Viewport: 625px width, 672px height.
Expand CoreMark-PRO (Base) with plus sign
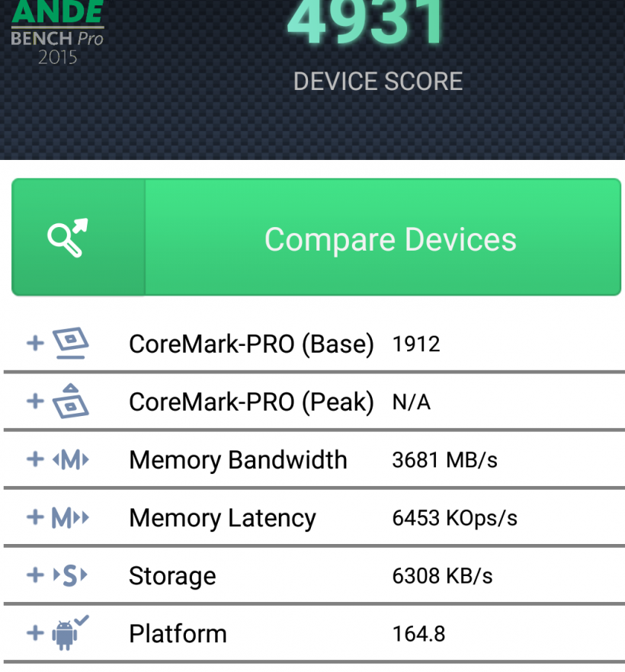(35, 344)
